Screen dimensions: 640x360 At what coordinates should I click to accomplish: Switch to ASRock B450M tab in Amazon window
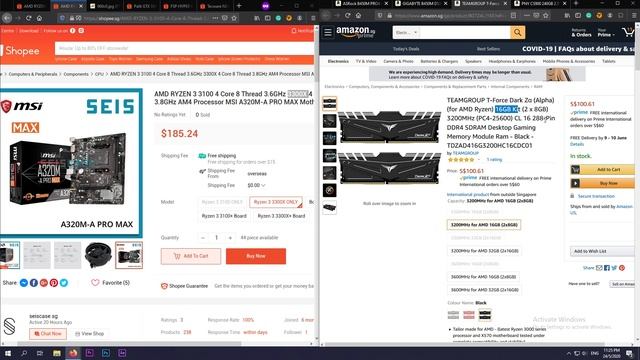[x=361, y=3]
